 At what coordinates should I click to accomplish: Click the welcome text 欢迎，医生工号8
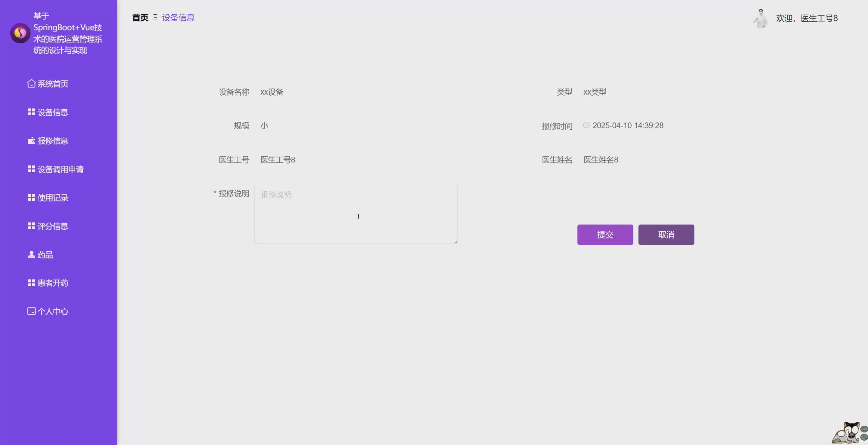(x=807, y=18)
